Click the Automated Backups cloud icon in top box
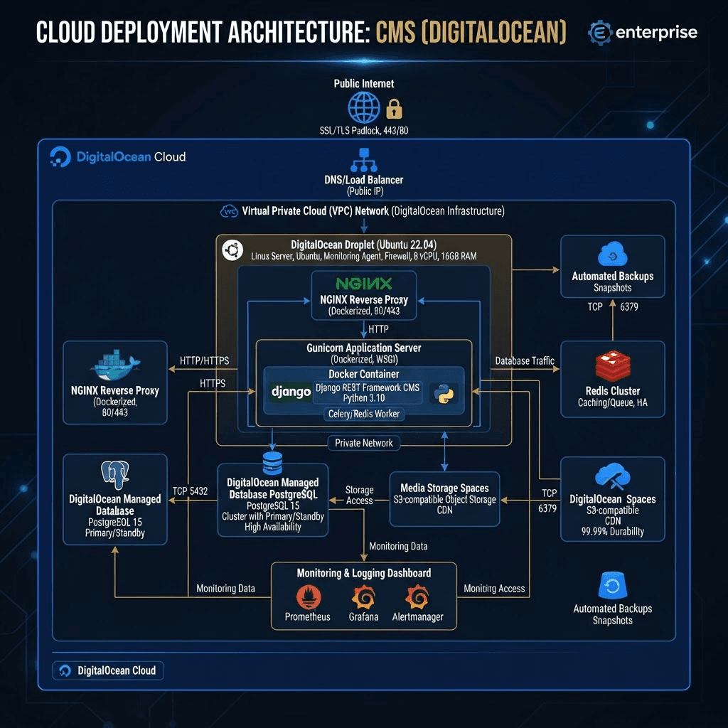 612,254
